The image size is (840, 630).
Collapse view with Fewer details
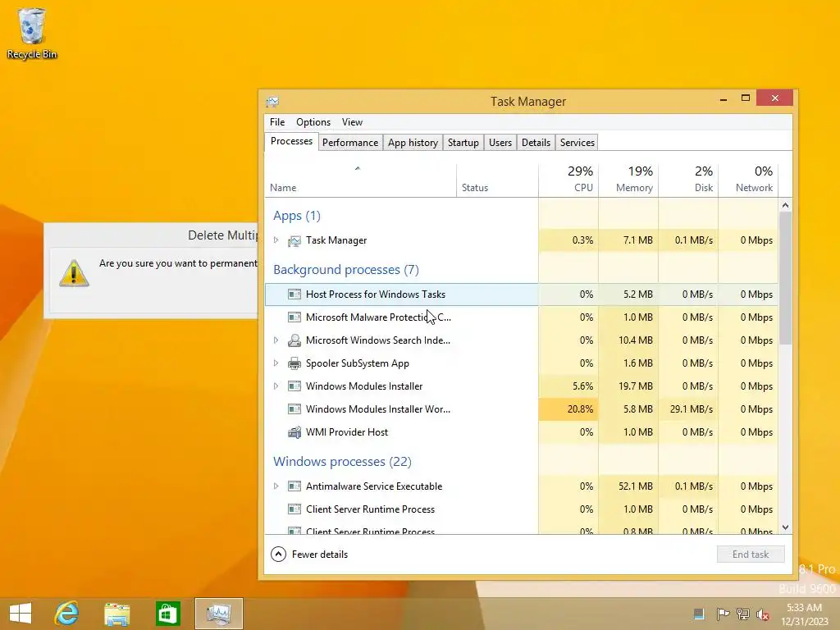click(309, 555)
